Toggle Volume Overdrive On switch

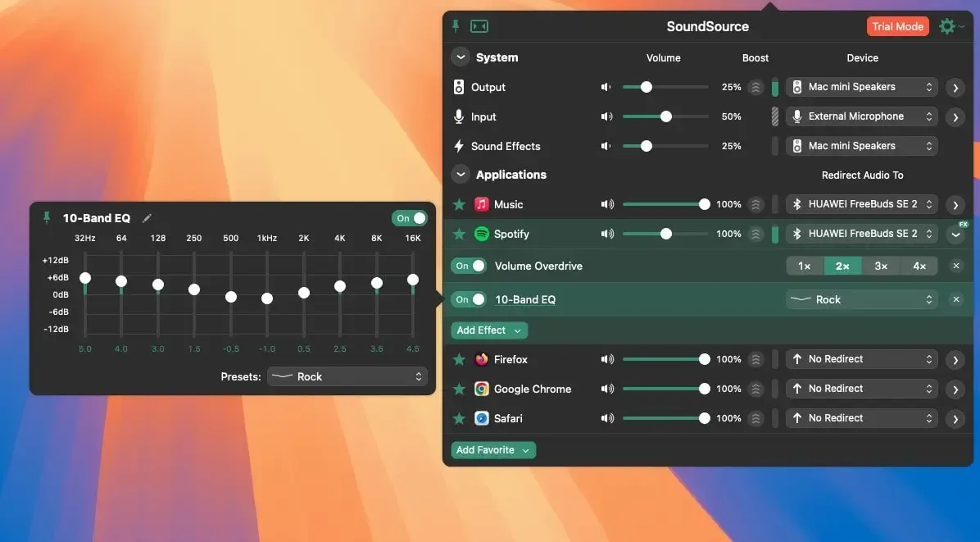coord(469,266)
